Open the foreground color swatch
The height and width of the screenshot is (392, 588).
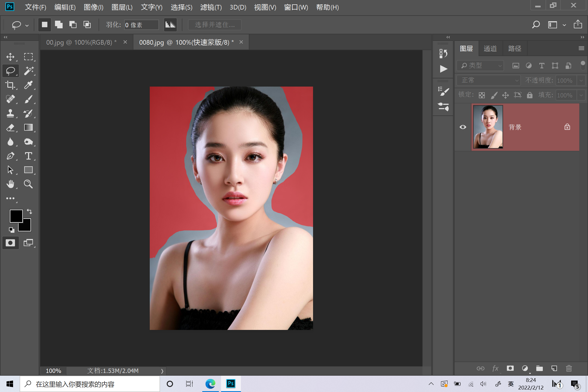16,216
